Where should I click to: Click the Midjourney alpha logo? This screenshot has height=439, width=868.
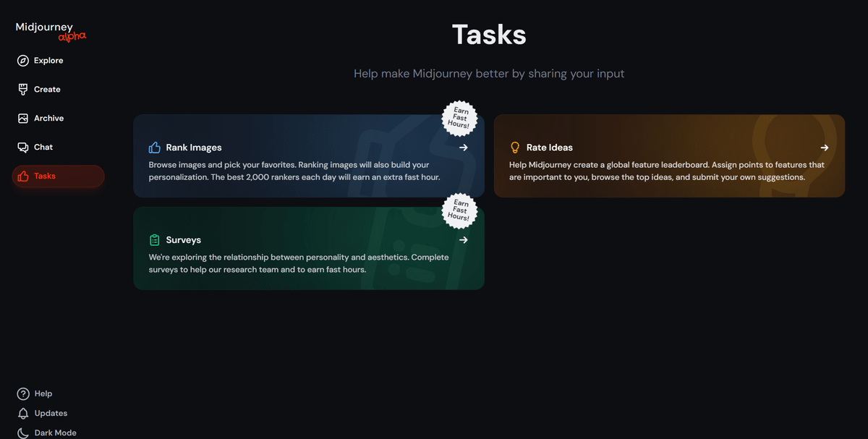click(51, 31)
